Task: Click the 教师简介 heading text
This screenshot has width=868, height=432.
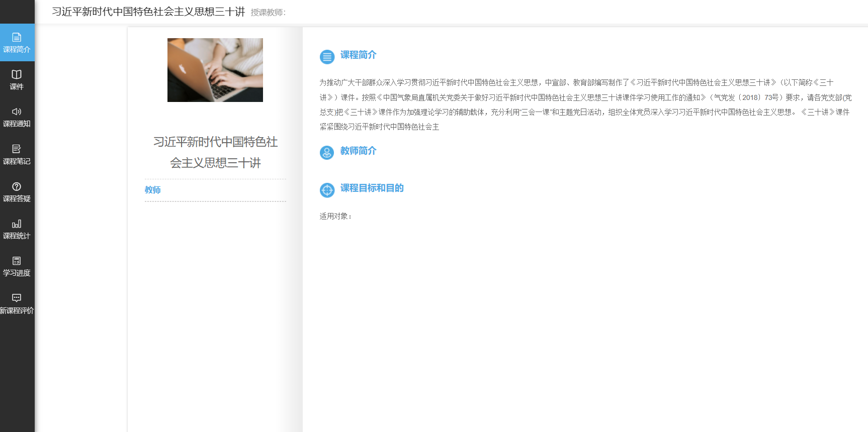Action: coord(358,151)
